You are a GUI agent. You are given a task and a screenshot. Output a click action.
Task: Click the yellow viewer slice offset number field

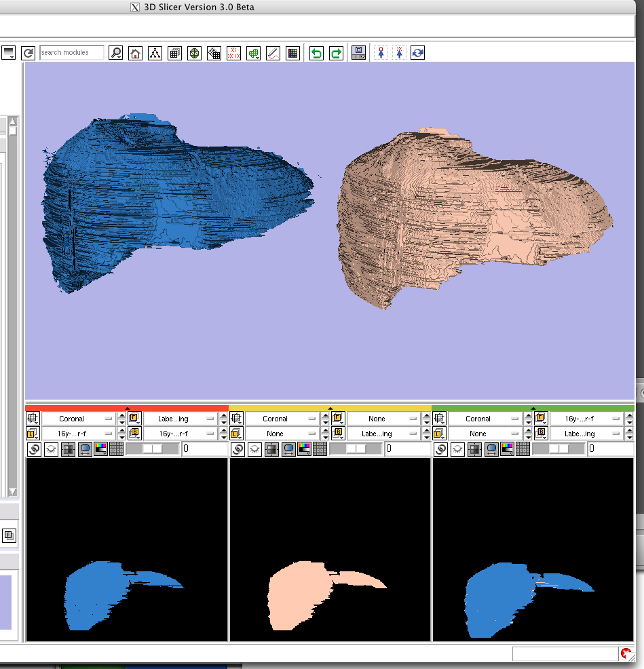tap(406, 448)
